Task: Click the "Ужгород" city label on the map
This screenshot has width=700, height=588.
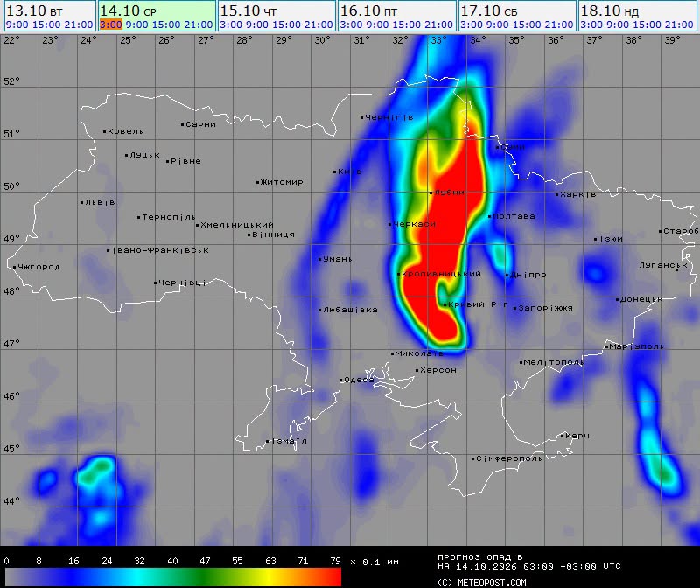Action: (38, 267)
